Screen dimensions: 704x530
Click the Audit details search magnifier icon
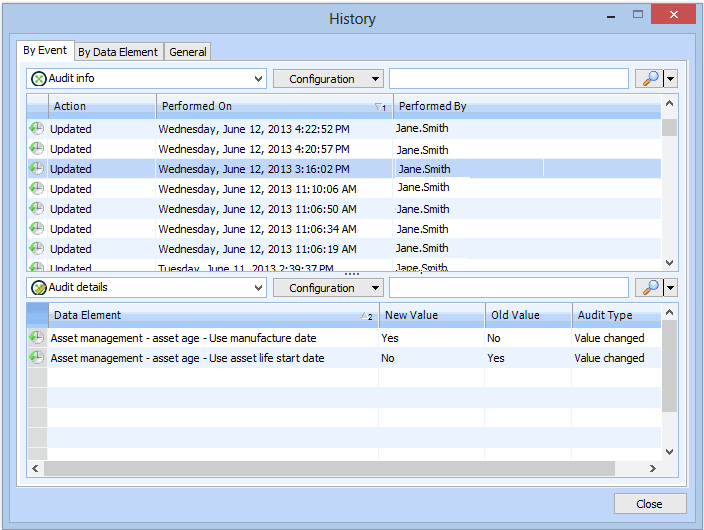coord(649,288)
